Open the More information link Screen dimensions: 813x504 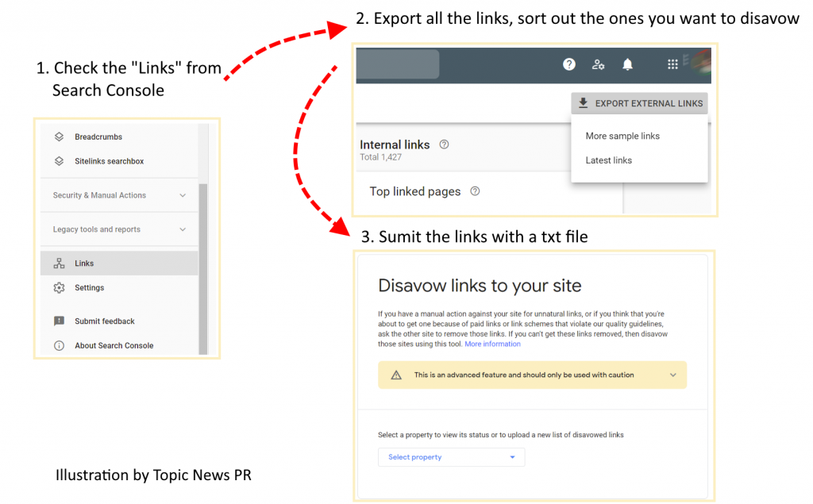tap(492, 344)
